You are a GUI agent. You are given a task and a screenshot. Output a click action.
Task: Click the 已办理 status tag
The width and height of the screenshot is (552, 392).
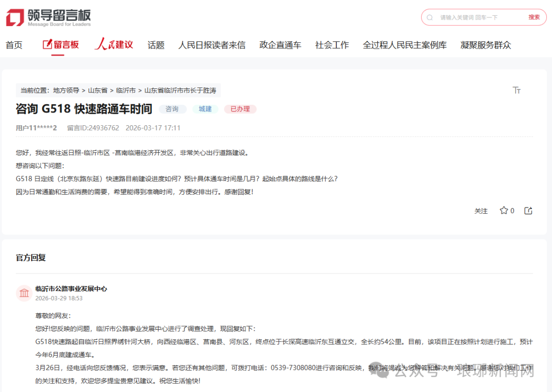[x=240, y=109]
